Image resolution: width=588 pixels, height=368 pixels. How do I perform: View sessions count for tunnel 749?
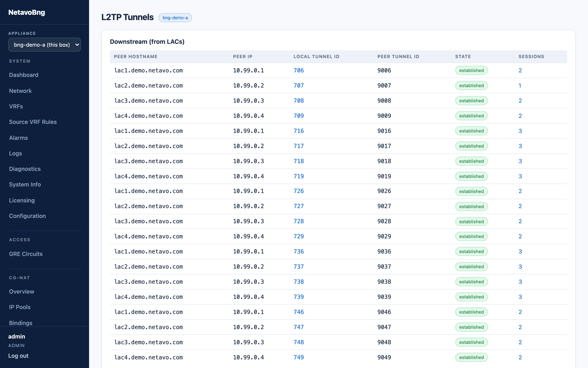coord(520,357)
